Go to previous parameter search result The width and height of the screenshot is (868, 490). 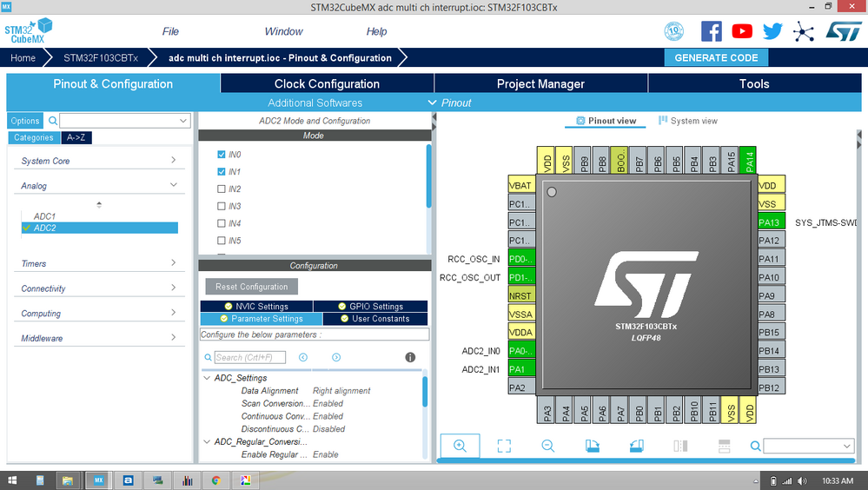coord(303,357)
